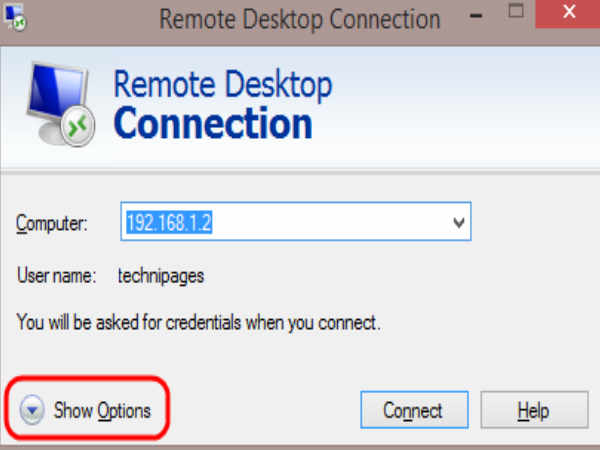This screenshot has height=450, width=600.
Task: Click the credentials notice message
Action: click(x=199, y=323)
